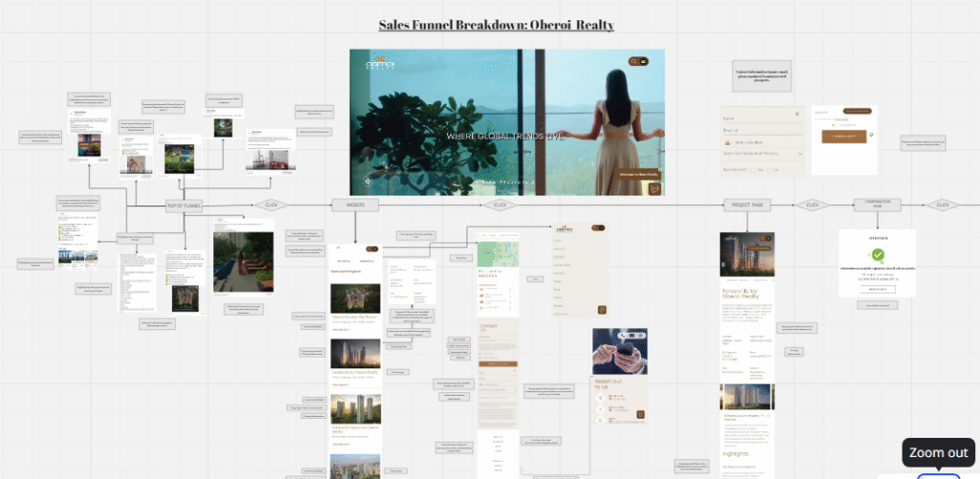Click the search icon on hero banner
This screenshot has width=980, height=479.
click(x=634, y=61)
